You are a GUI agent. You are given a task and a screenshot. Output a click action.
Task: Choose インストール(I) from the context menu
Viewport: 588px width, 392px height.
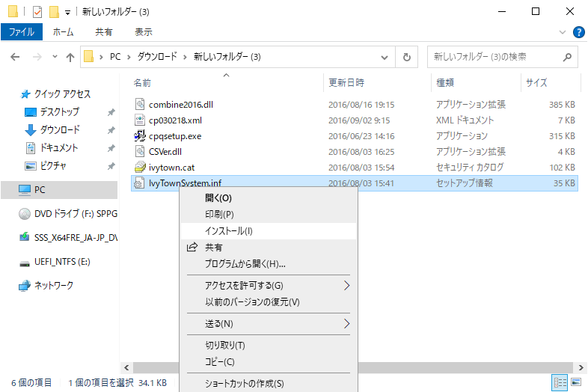pos(269,231)
